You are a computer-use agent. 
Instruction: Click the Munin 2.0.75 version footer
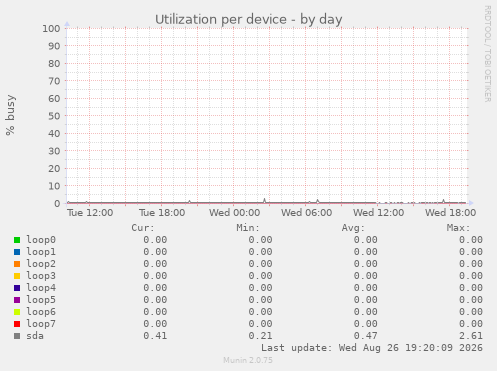pyautogui.click(x=248, y=360)
